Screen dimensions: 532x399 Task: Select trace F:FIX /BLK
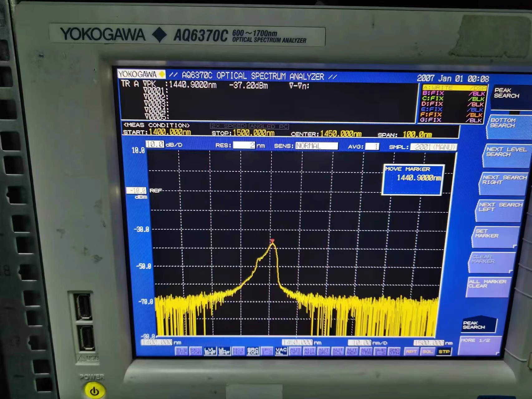(452, 114)
